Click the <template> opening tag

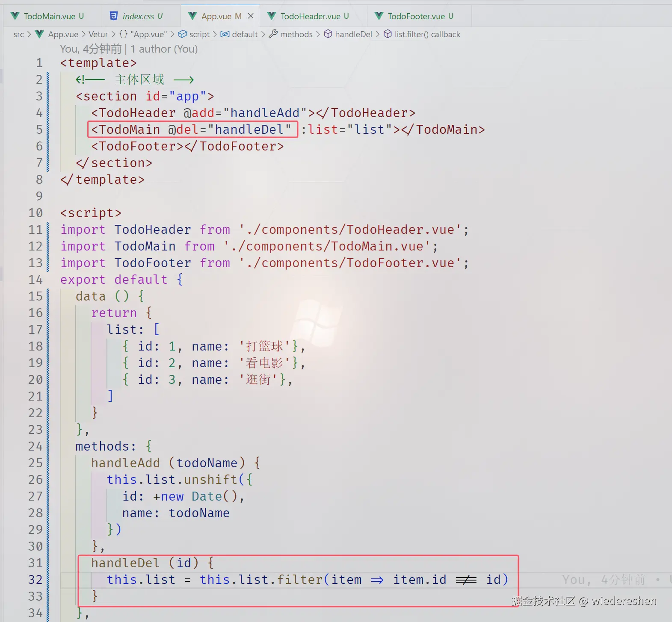[98, 63]
